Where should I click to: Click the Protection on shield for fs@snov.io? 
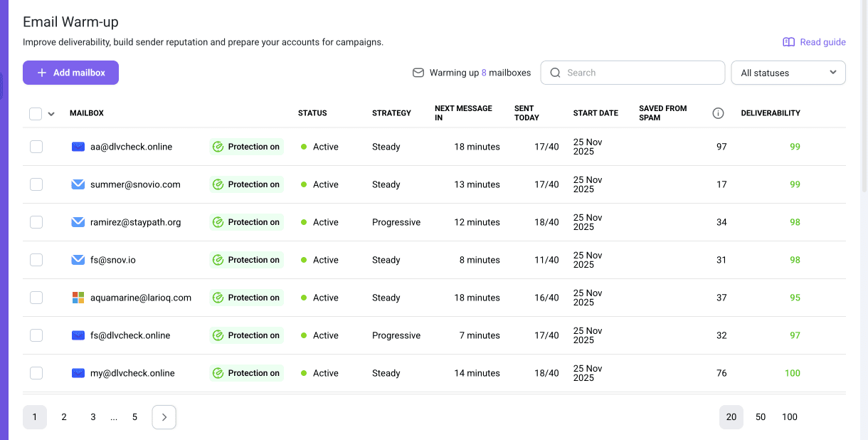(x=218, y=260)
